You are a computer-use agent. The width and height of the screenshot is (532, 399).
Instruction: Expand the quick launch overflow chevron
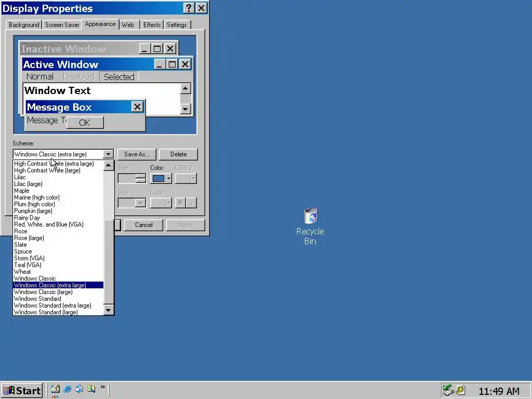tap(102, 387)
